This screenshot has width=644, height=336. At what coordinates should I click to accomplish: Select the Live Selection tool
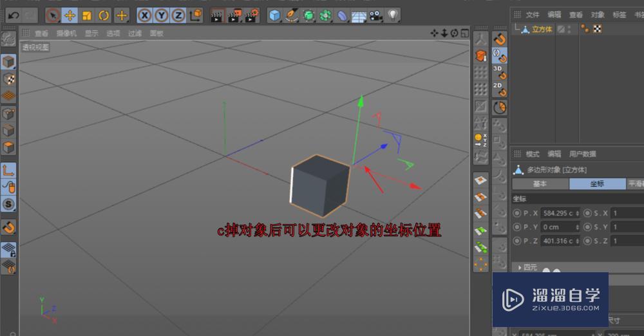(x=53, y=15)
